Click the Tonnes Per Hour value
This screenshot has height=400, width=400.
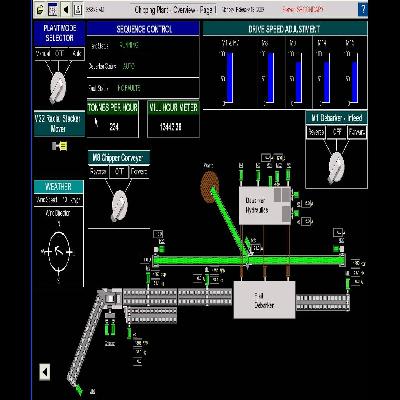tap(114, 126)
